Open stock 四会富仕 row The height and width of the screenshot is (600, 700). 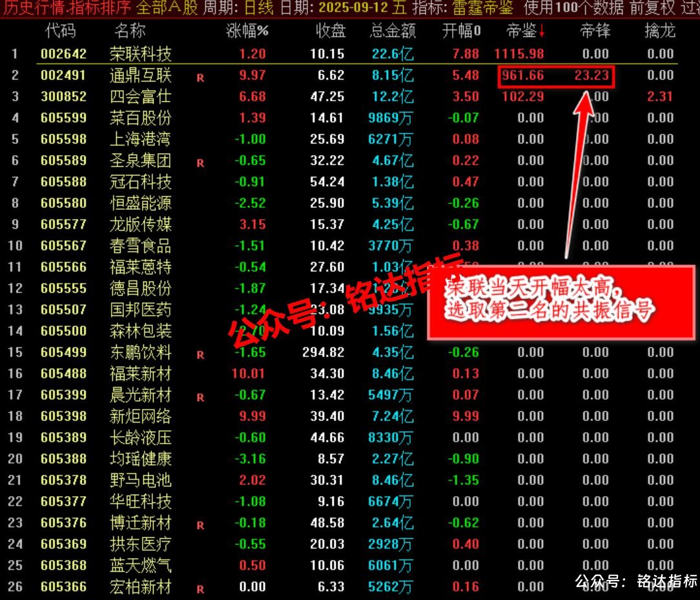point(141,96)
